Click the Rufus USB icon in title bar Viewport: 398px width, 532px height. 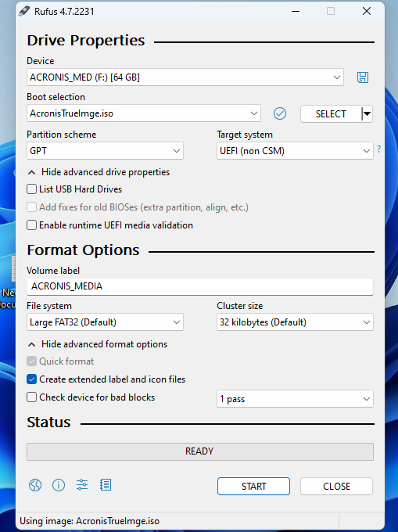(24, 11)
